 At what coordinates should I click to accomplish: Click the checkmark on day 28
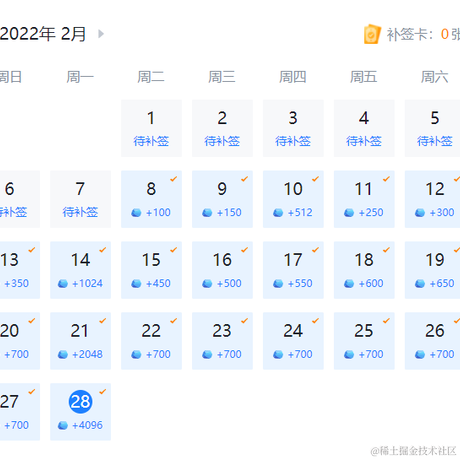click(103, 391)
